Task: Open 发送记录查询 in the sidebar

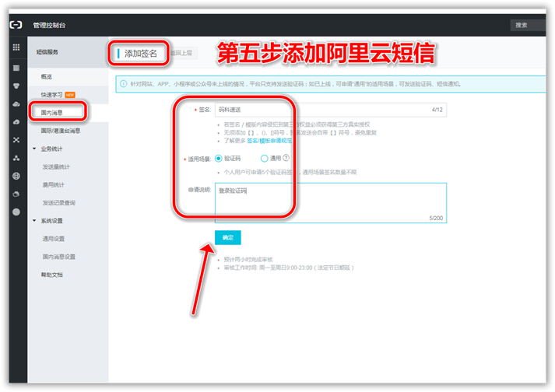Action: [59, 203]
